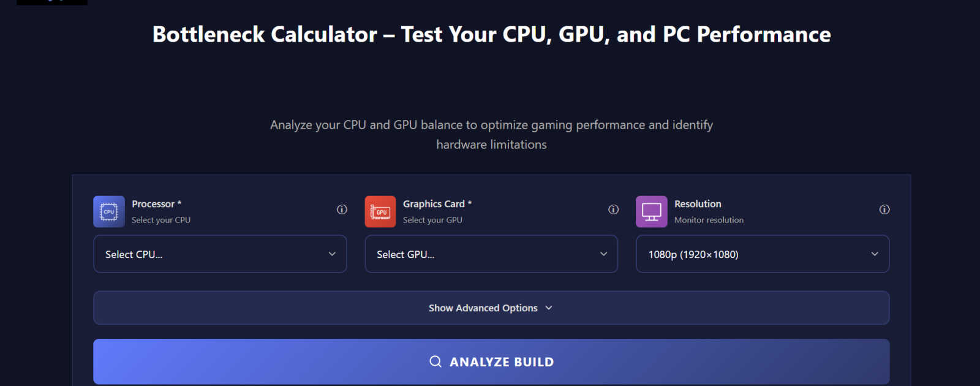Click the blue CPU processor icon
Screen dimensions: 980x386
pyautogui.click(x=108, y=211)
